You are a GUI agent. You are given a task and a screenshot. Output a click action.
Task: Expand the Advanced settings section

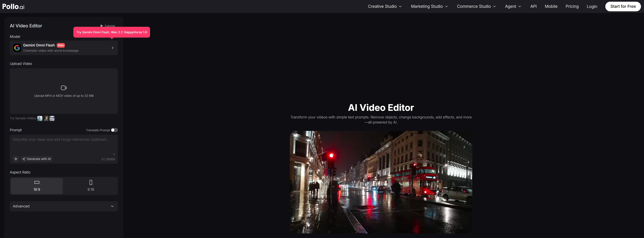click(64, 206)
